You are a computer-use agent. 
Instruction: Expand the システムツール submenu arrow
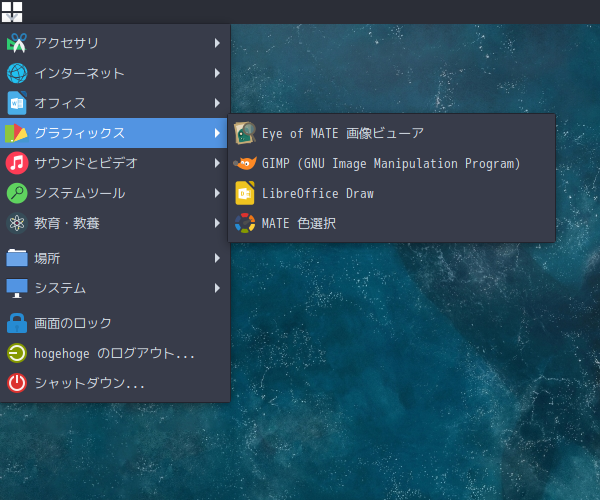pos(217,193)
